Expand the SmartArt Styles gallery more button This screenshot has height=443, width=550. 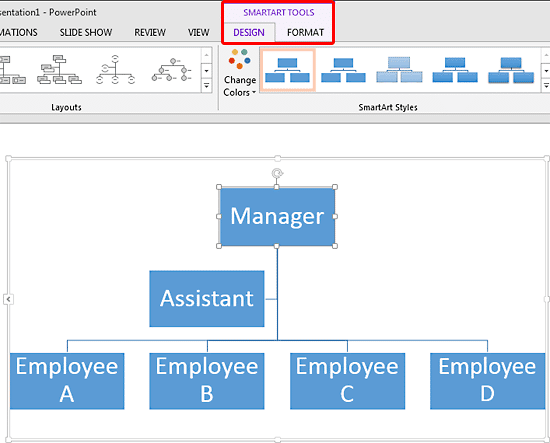point(546,86)
